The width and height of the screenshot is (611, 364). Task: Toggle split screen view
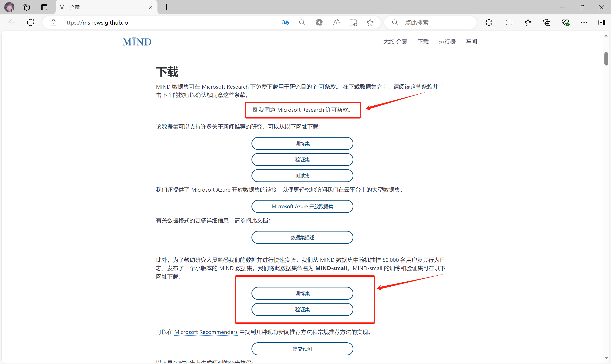click(x=509, y=22)
